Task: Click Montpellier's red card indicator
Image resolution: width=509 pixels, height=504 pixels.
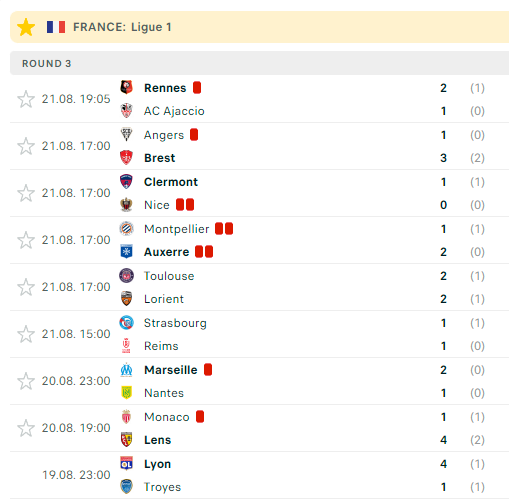Action: click(224, 229)
